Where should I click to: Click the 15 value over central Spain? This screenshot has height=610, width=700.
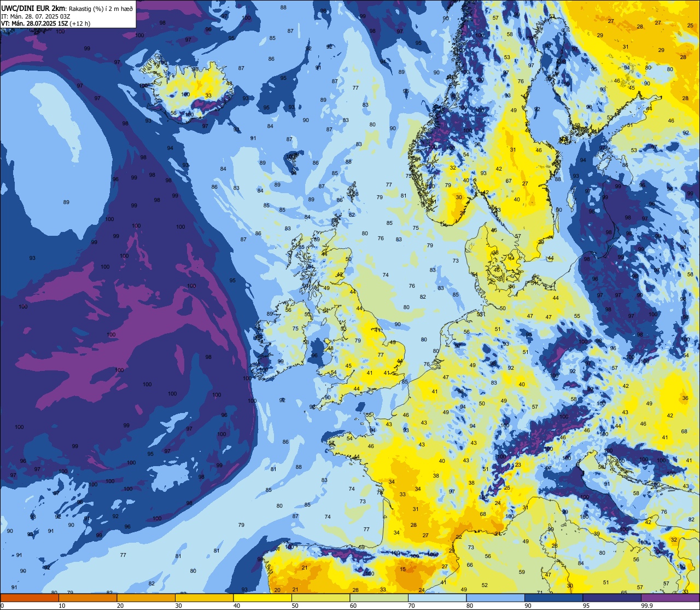pyautogui.click(x=403, y=570)
